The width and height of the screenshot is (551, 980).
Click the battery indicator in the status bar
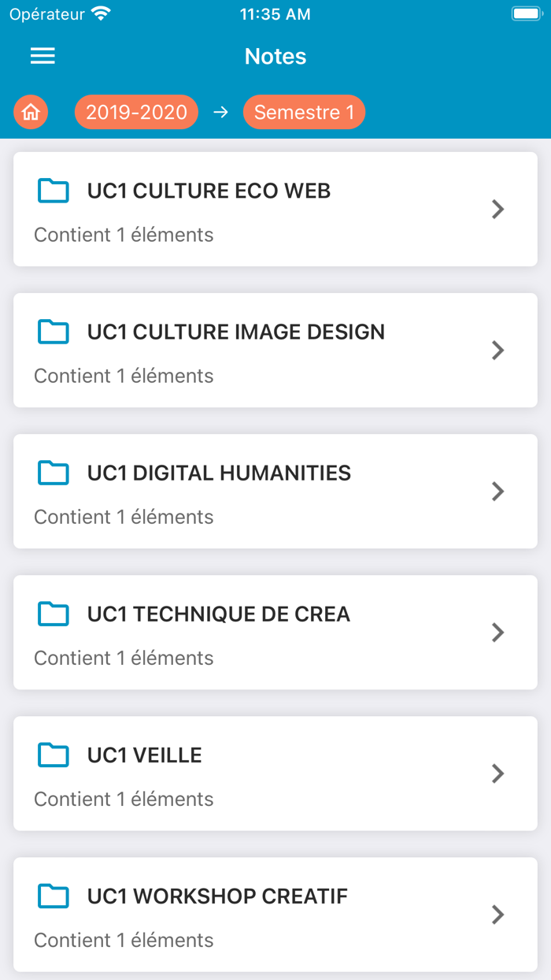click(526, 13)
